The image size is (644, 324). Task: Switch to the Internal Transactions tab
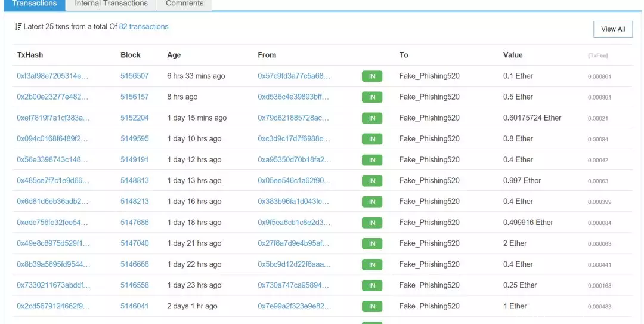point(111,4)
